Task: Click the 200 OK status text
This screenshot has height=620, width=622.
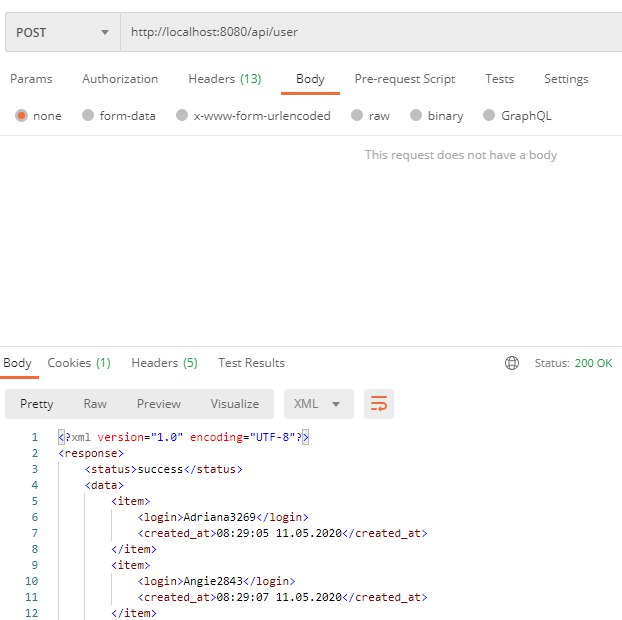Action: (x=593, y=363)
